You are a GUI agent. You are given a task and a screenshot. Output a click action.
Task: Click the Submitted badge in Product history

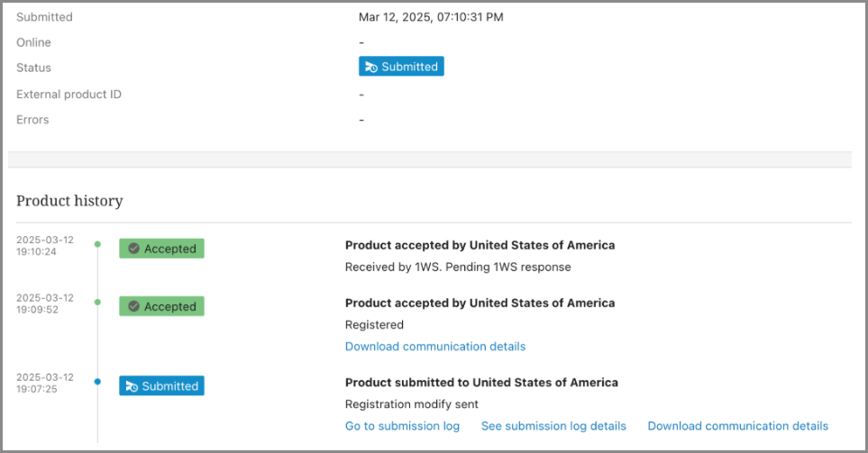[161, 385]
